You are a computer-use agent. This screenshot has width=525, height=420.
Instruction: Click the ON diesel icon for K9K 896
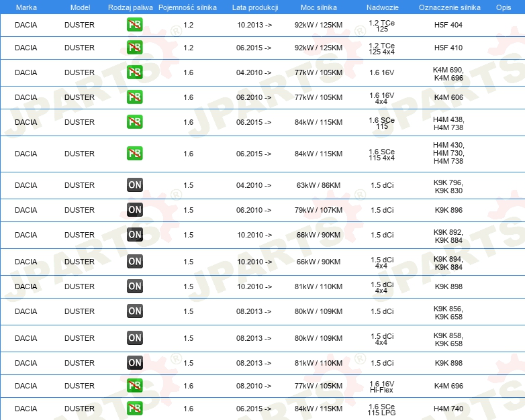click(x=134, y=210)
